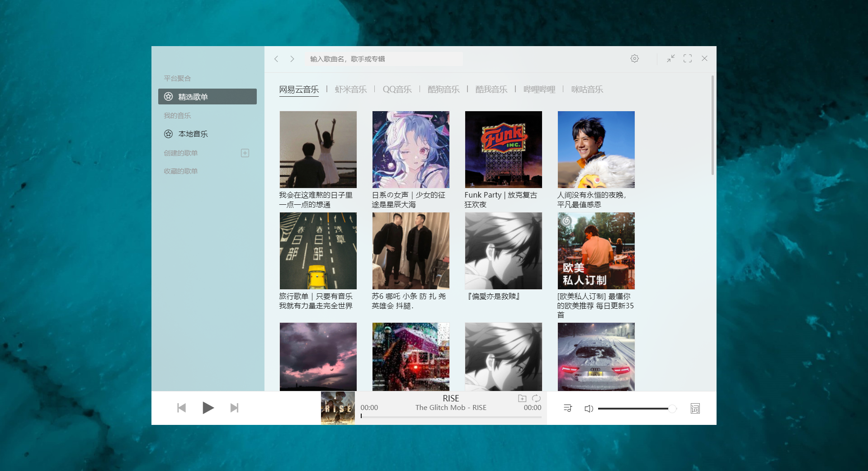Open settings via the gear icon
The image size is (868, 471).
pos(635,58)
